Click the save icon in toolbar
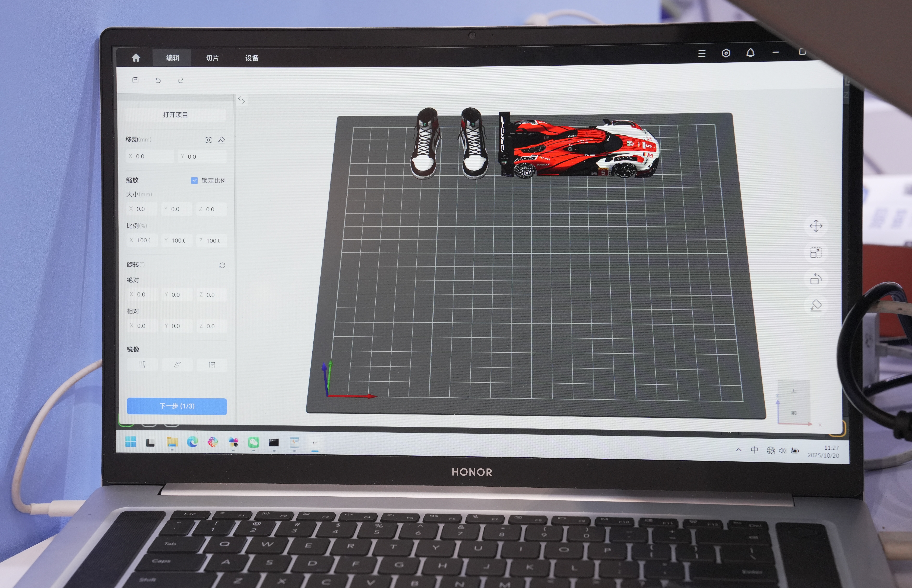Viewport: 912px width, 588px height. [x=135, y=80]
